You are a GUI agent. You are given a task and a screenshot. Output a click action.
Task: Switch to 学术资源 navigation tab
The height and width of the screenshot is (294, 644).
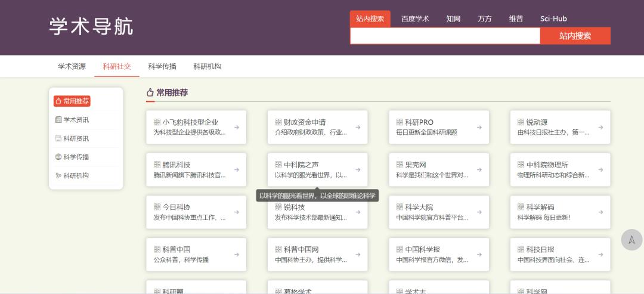[x=72, y=67]
